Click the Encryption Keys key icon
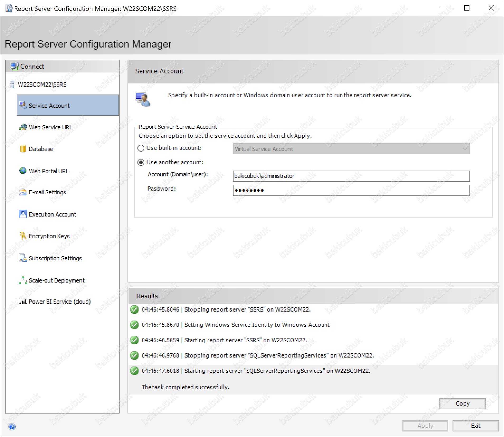This screenshot has height=437, width=504. [23, 236]
